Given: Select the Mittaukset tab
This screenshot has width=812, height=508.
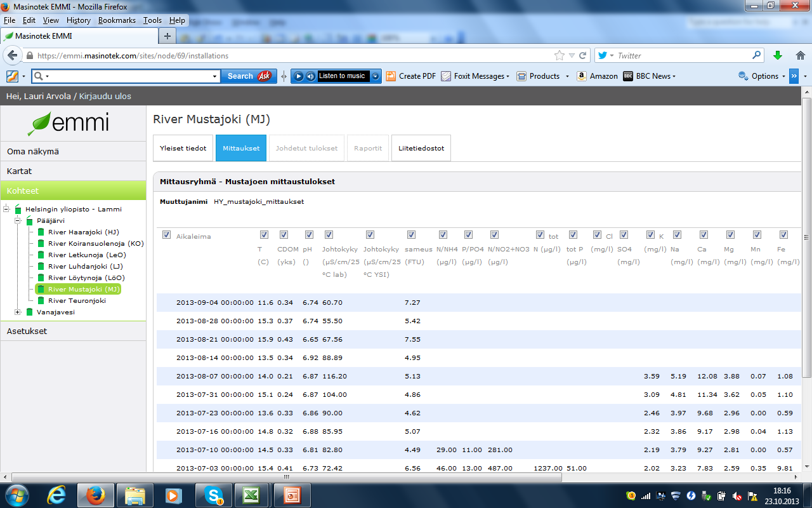Looking at the screenshot, I should [x=241, y=148].
